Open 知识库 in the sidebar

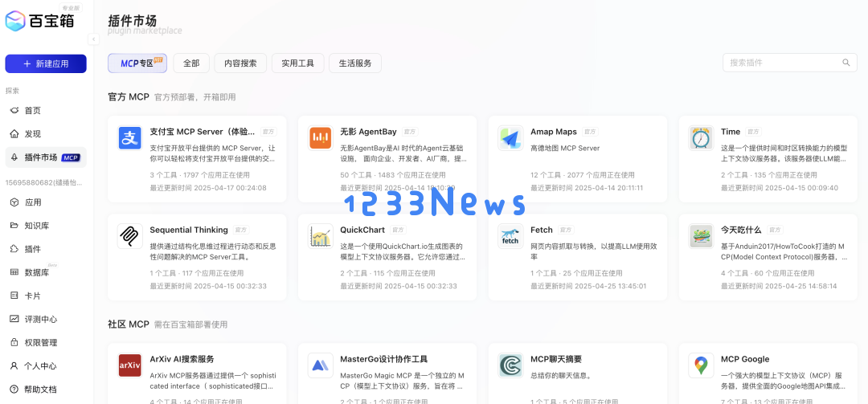[x=46, y=225]
